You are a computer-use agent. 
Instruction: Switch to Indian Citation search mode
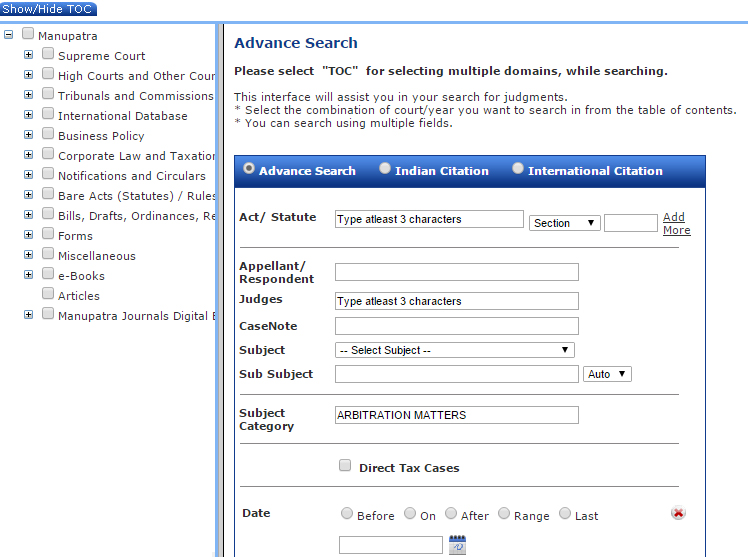384,168
